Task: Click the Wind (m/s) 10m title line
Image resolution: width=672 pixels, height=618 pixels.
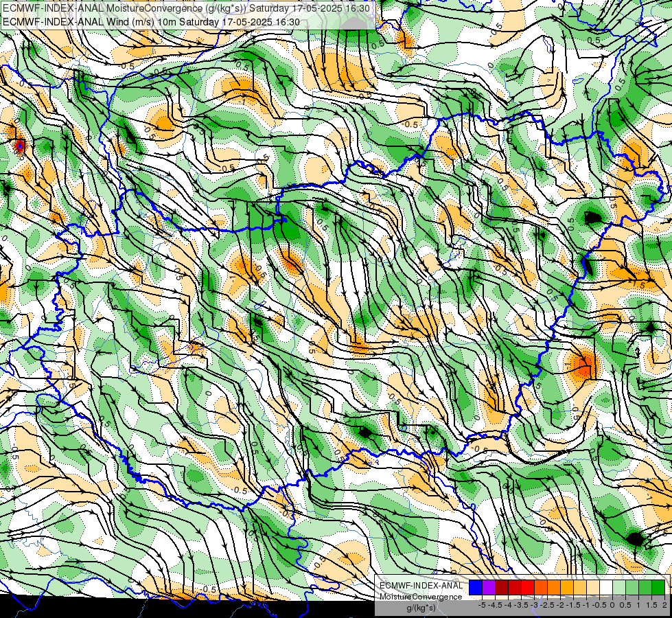Action: pos(151,22)
